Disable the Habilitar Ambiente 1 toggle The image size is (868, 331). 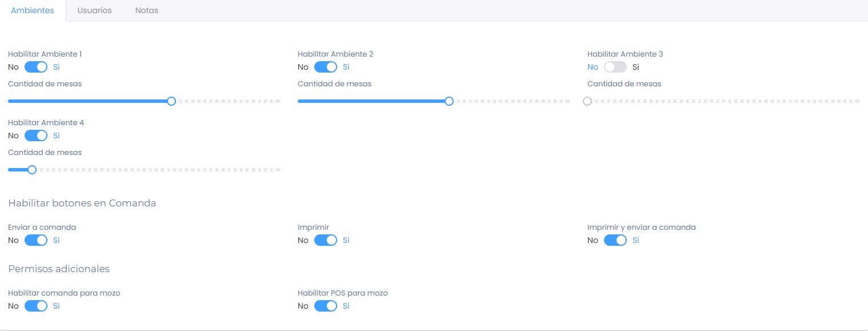pyautogui.click(x=35, y=67)
